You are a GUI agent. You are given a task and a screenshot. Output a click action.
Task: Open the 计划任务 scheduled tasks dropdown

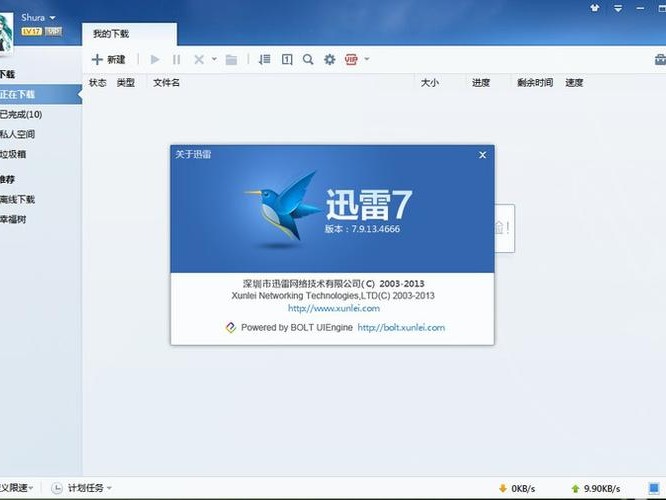point(90,488)
